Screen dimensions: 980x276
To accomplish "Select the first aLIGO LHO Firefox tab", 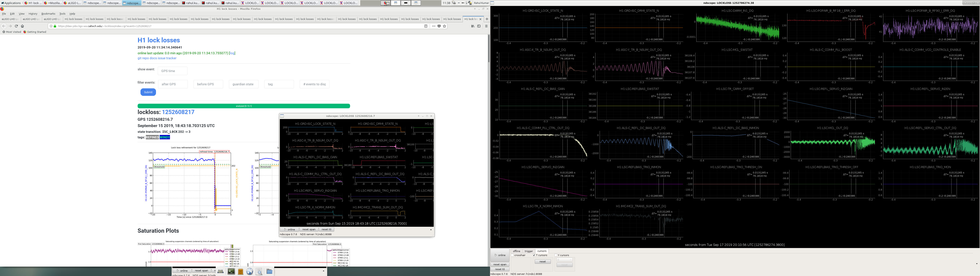I will coord(10,19).
